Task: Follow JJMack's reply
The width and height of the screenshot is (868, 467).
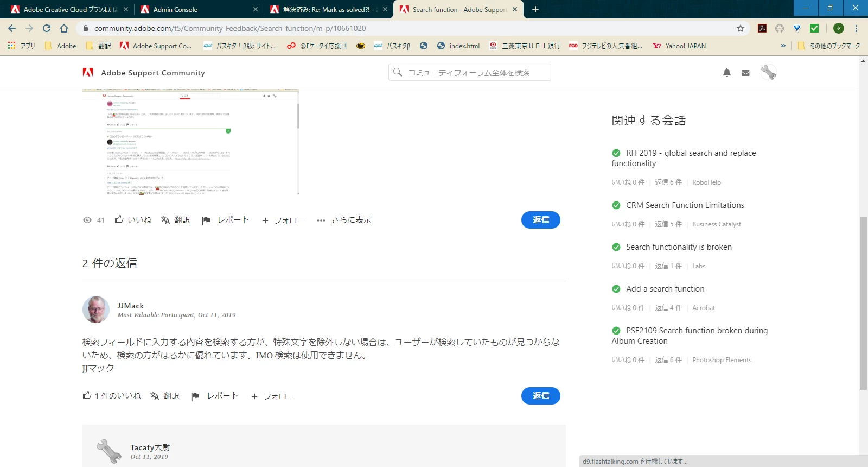Action: point(272,396)
